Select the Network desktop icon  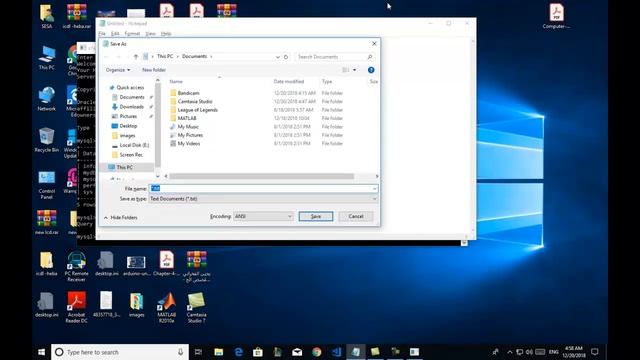47,99
